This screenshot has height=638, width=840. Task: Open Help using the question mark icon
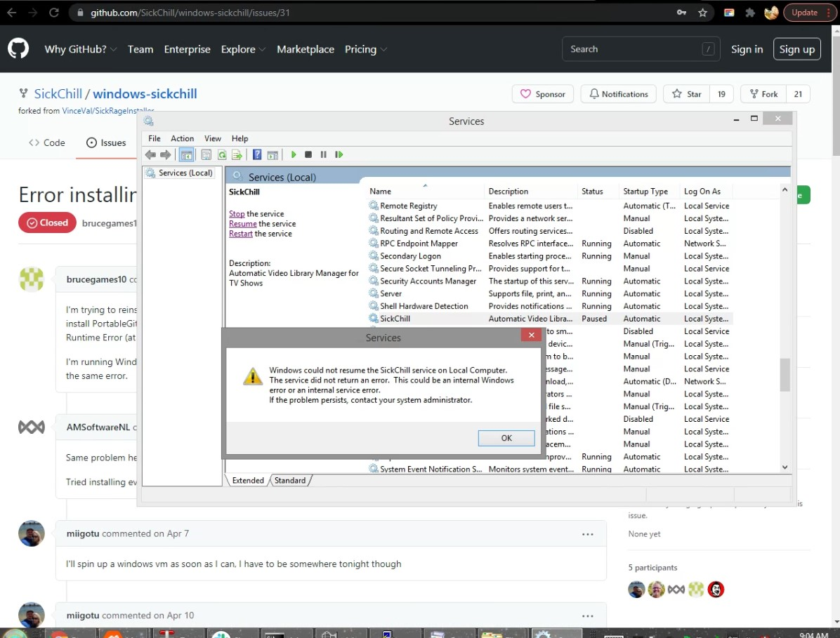256,154
